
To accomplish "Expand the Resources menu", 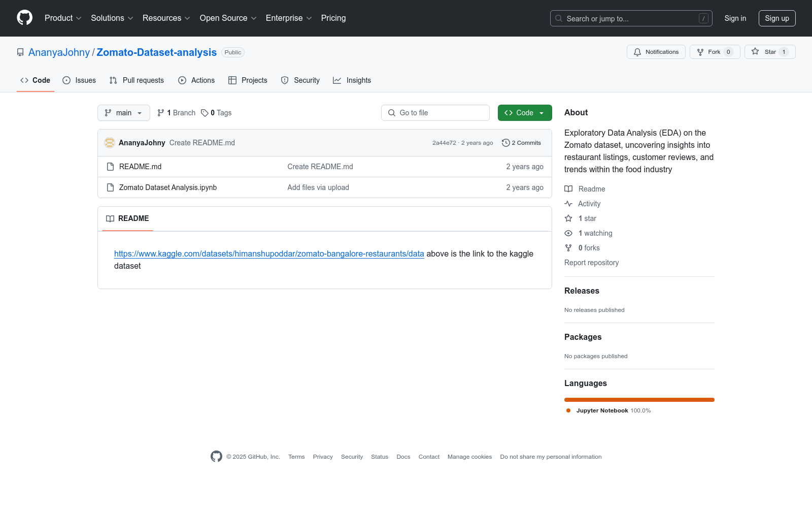I will tap(166, 18).
